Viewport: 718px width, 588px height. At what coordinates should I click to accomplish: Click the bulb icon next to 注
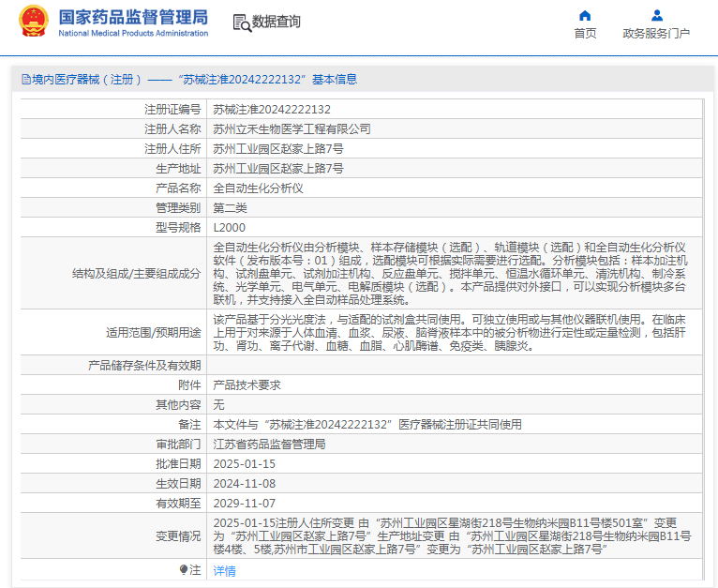(184, 569)
